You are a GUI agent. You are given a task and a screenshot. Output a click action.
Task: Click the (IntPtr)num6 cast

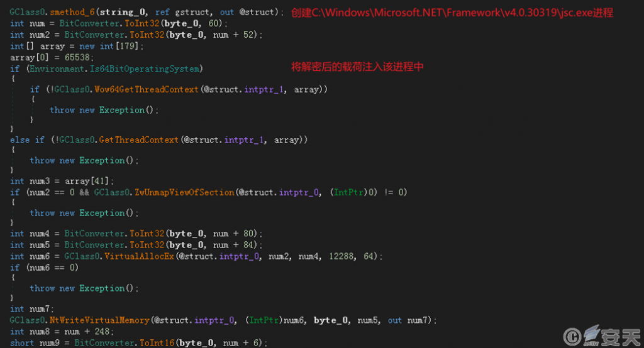(275, 320)
